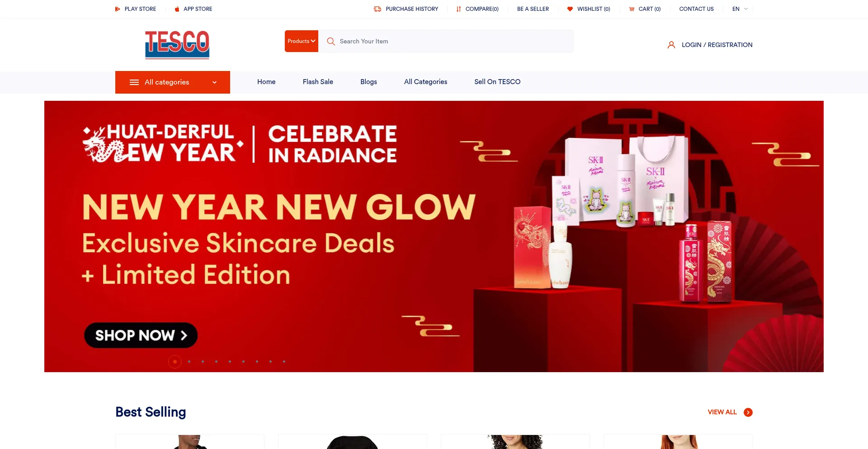
Task: Open Wishlist heart icon
Action: click(570, 9)
